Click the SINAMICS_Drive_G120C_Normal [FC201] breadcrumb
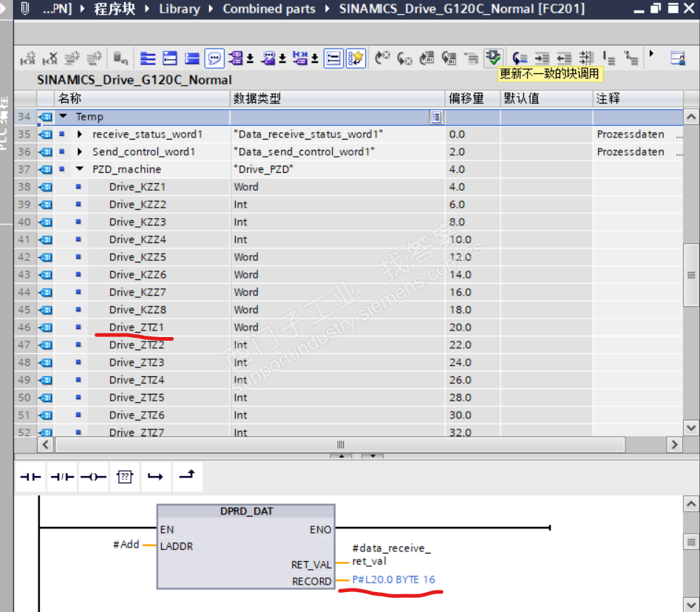This screenshot has height=612, width=700. [461, 8]
